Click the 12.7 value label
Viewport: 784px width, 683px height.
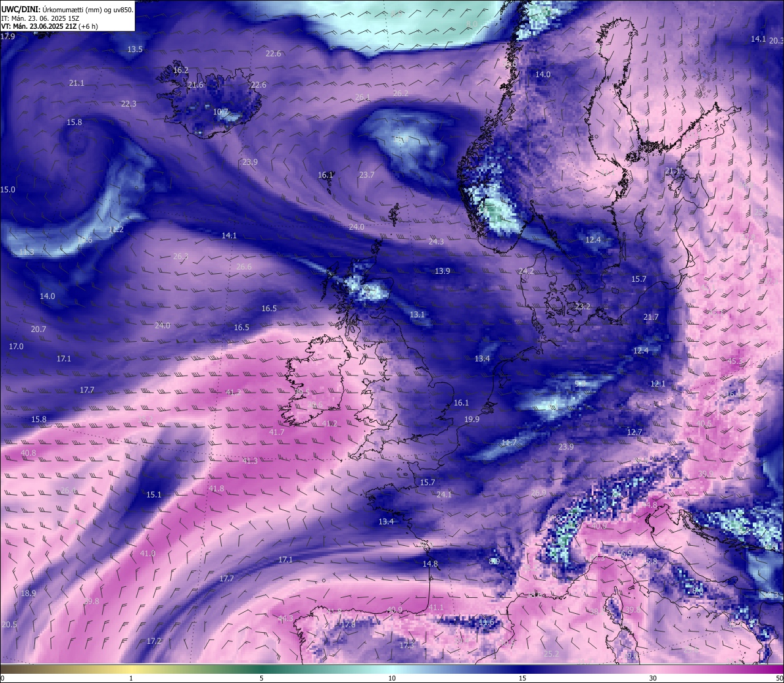tap(635, 432)
